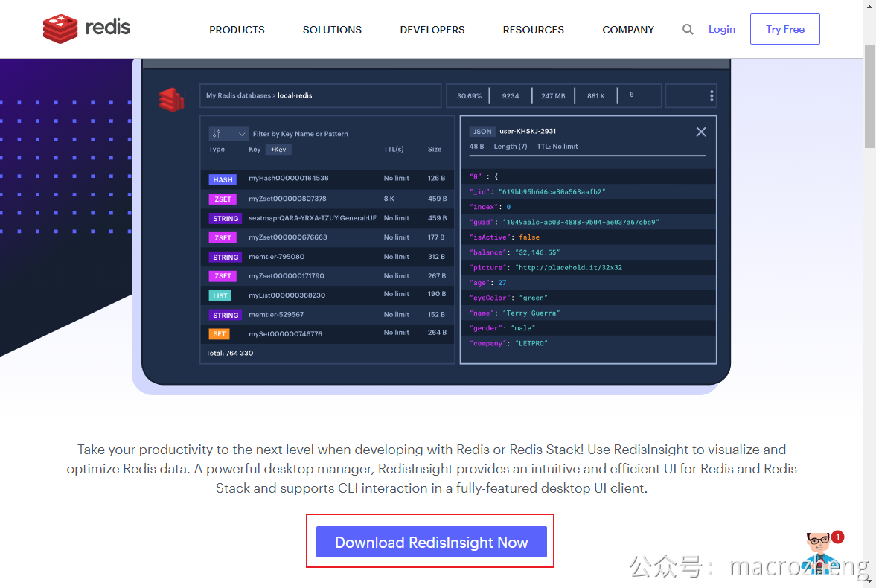Screen dimensions: 876x588
Task: Click the Redis logo in header
Action: tap(86, 28)
